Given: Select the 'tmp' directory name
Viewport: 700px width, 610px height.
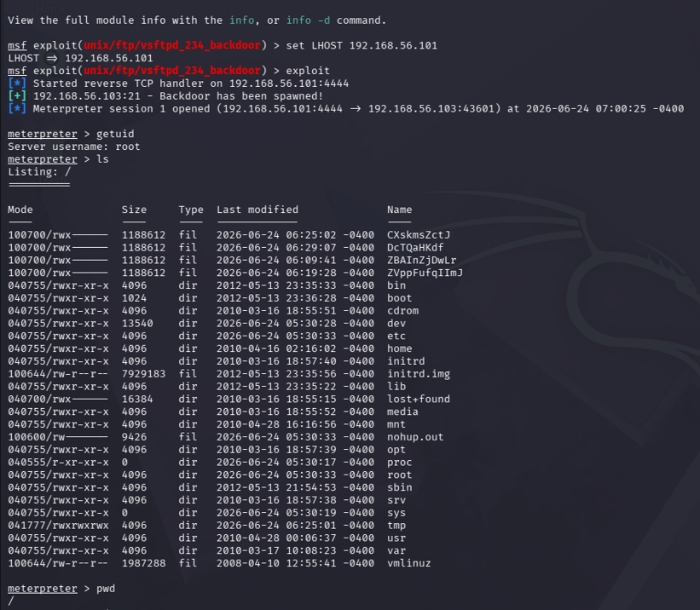Looking at the screenshot, I should [x=396, y=526].
